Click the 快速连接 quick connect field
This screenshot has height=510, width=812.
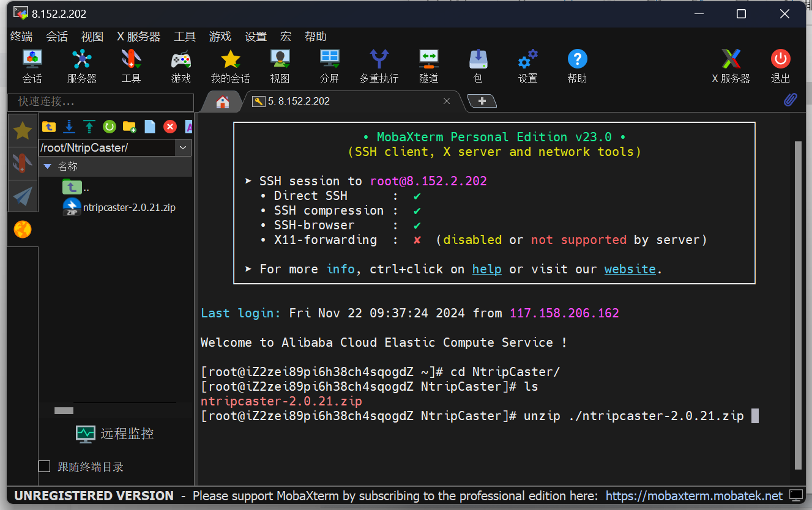coord(100,102)
